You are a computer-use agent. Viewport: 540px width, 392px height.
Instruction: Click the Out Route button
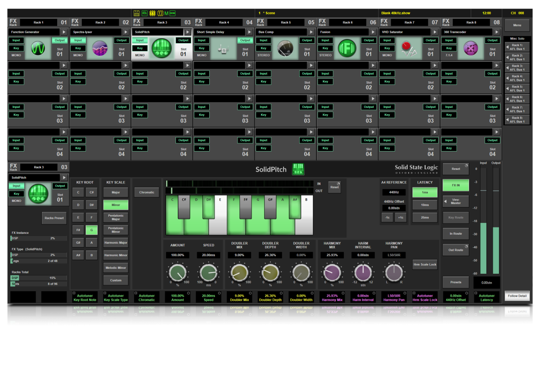(456, 250)
